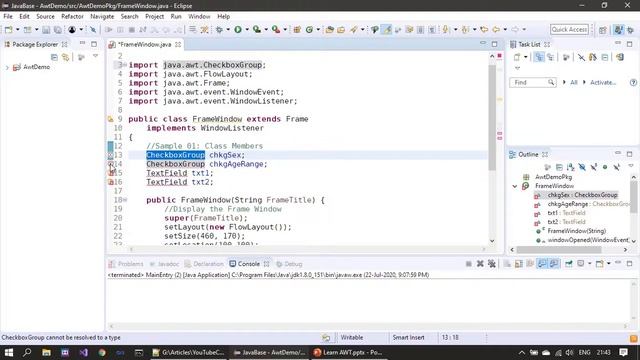Toggle Categorized view in Task List toolbar

539,58
